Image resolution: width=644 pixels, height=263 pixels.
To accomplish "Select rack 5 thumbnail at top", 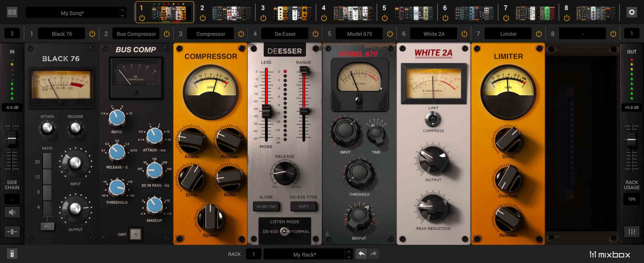I will (x=414, y=13).
